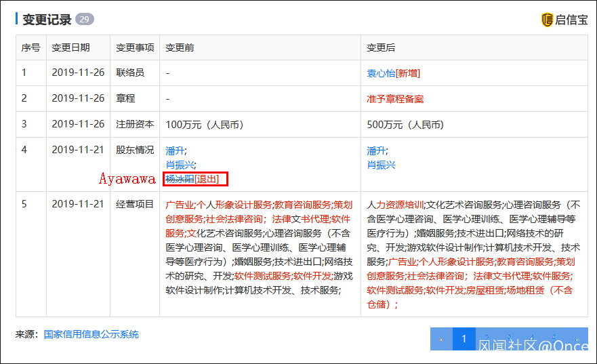Click [新增] tag after 袁心怡
The height and width of the screenshot is (364, 597).
point(408,73)
